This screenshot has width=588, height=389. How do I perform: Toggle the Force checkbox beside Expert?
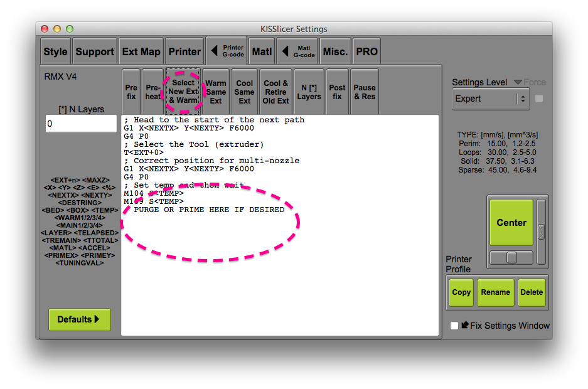tap(539, 99)
